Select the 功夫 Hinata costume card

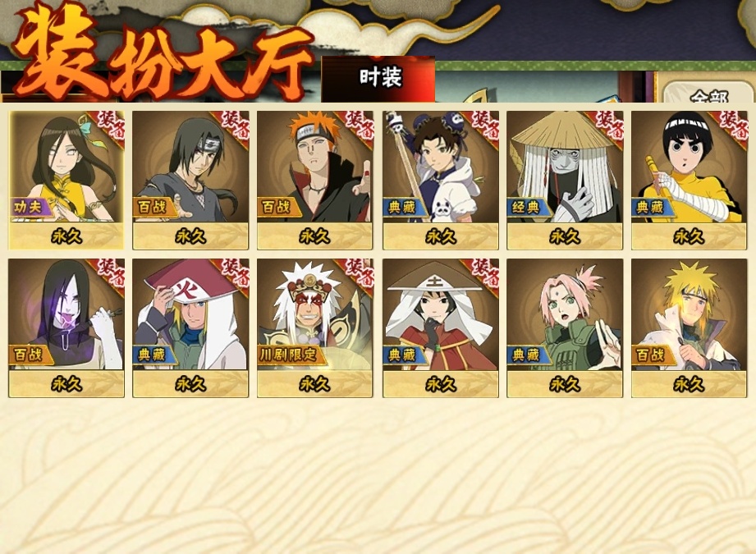66,180
